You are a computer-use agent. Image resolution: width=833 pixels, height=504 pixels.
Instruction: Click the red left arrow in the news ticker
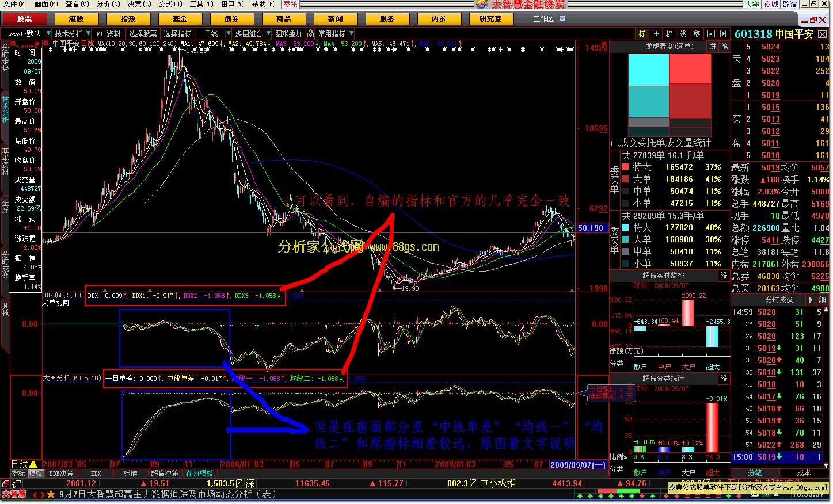coord(35,494)
